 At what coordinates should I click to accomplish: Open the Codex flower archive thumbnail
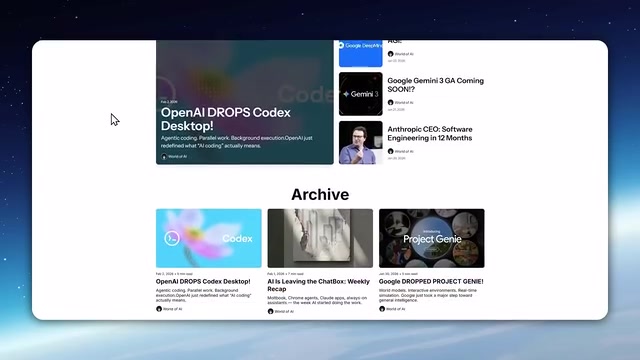209,238
